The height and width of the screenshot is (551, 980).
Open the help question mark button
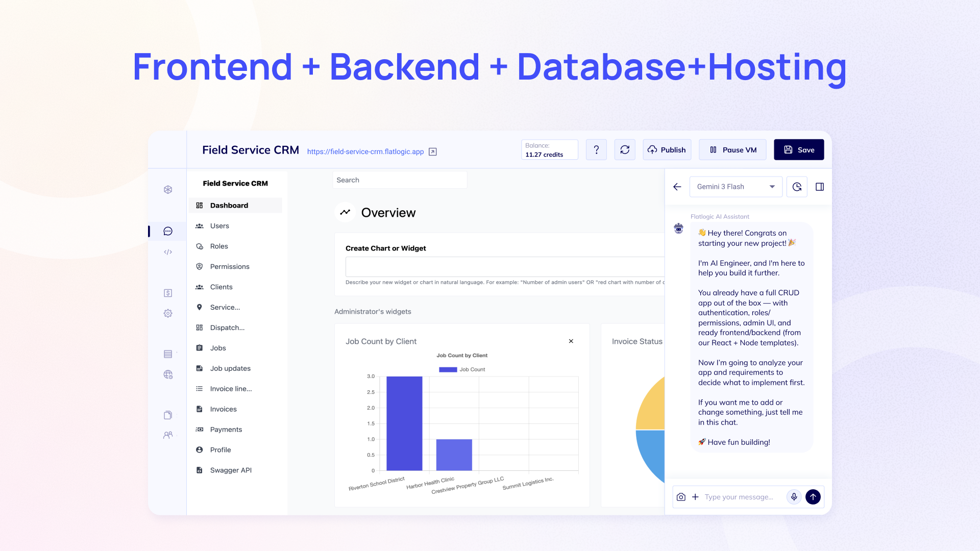pyautogui.click(x=596, y=150)
